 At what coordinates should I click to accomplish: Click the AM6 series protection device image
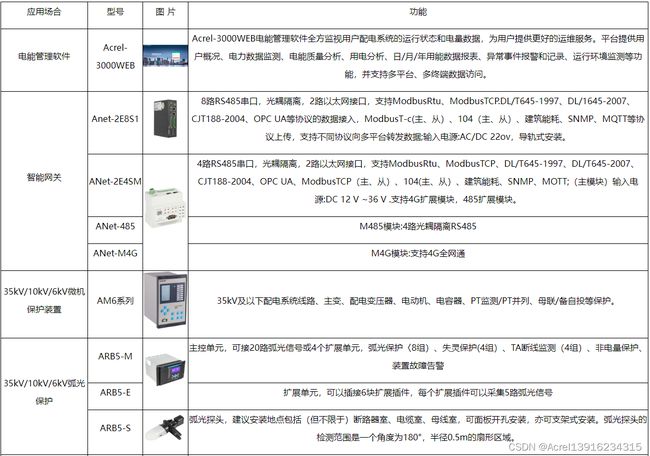tap(165, 300)
